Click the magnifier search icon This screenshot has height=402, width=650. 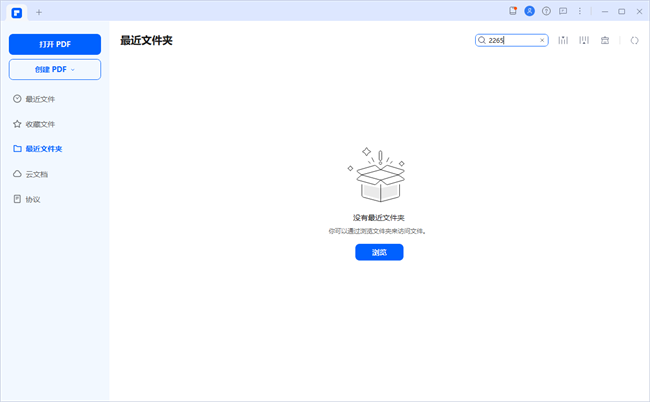click(482, 40)
